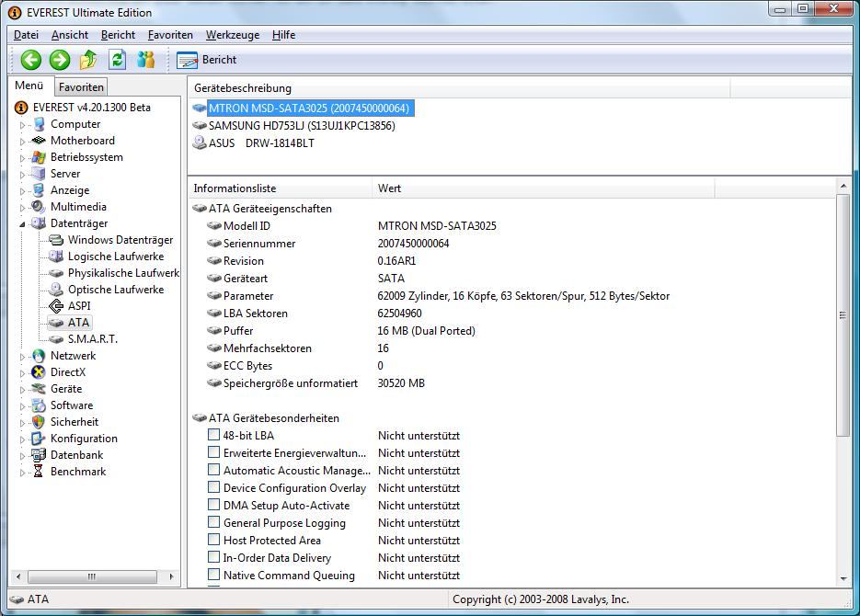Toggle the Device Configuration Overlay checkbox
The width and height of the screenshot is (860, 616).
click(214, 488)
